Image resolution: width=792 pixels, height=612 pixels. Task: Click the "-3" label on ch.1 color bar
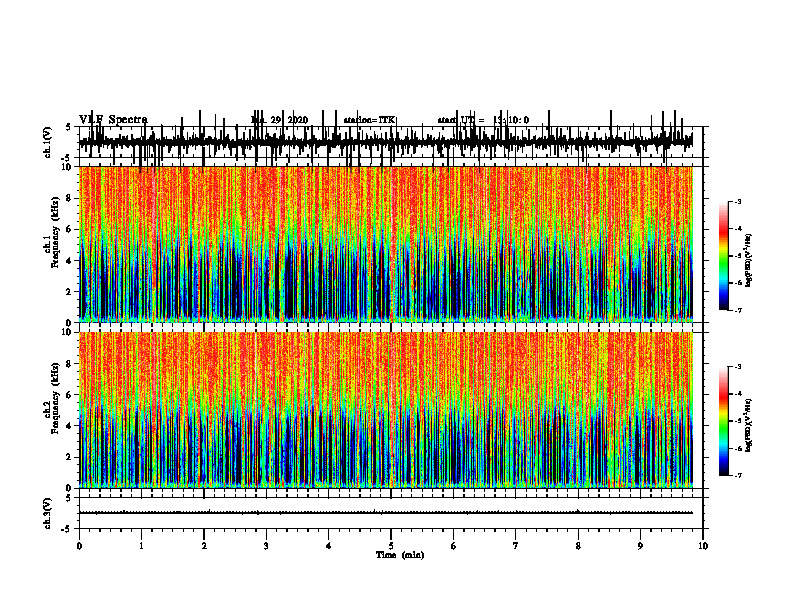click(738, 201)
